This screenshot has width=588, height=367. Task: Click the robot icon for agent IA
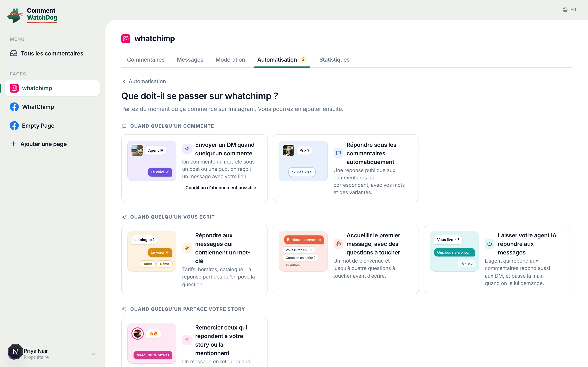490,244
